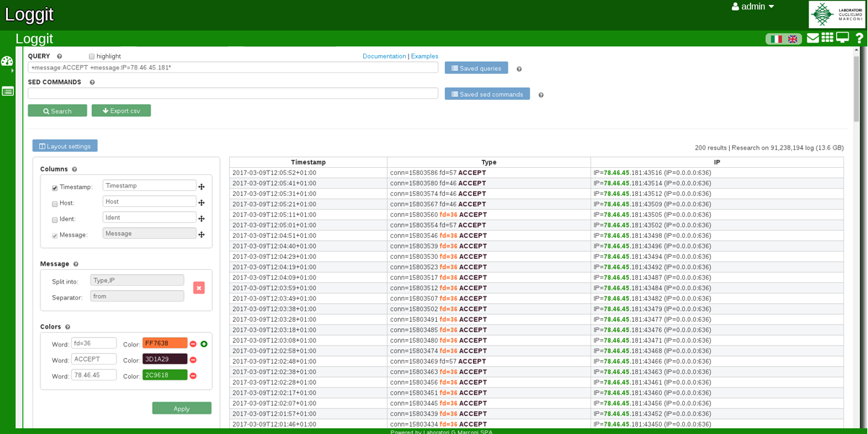Show help tip next to Columns heading
The height and width of the screenshot is (434, 868).
tap(75, 169)
